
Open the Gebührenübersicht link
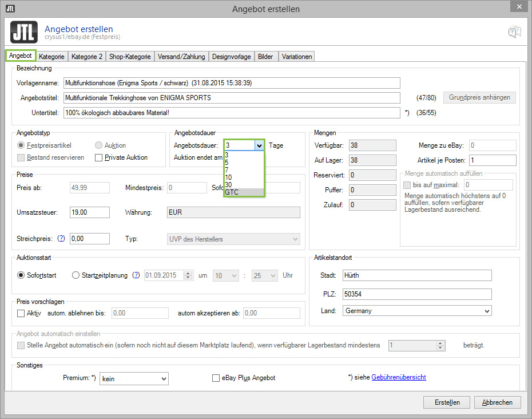pyautogui.click(x=398, y=377)
